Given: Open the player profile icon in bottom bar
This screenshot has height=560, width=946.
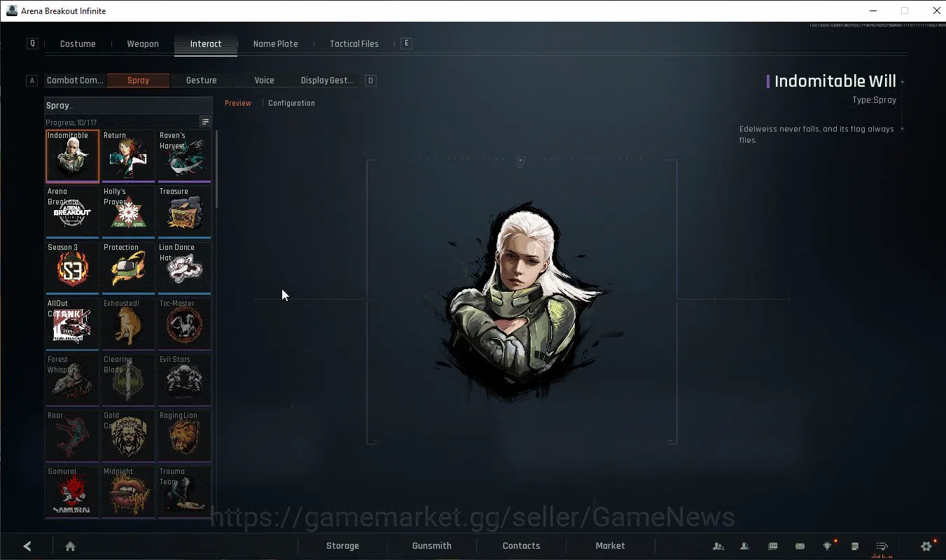Looking at the screenshot, I should point(745,546).
